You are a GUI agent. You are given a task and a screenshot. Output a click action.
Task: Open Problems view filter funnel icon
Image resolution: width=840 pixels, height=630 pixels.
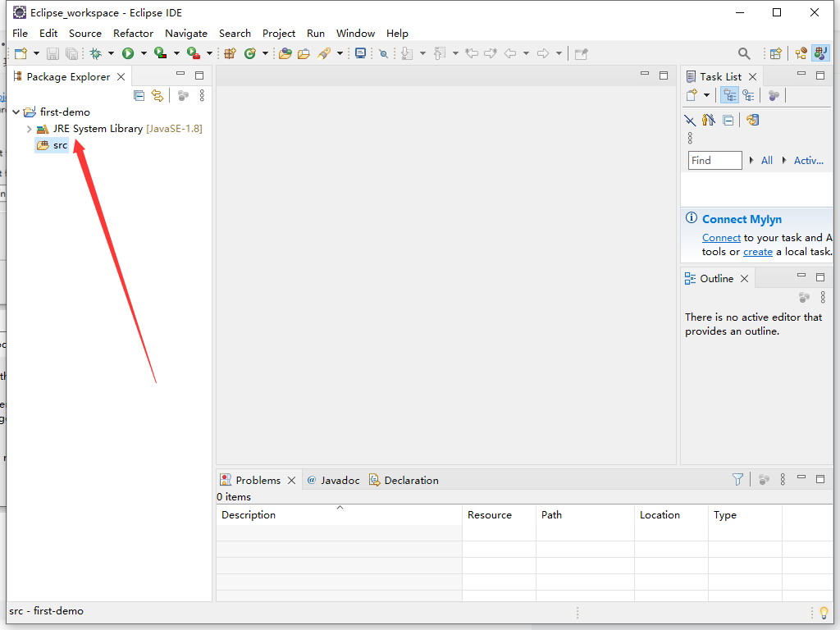tap(737, 479)
